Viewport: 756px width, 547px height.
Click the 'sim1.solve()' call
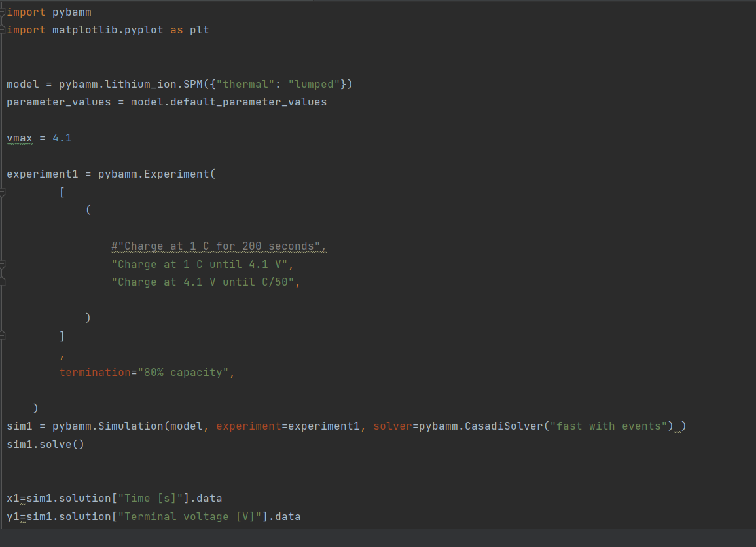coord(45,445)
